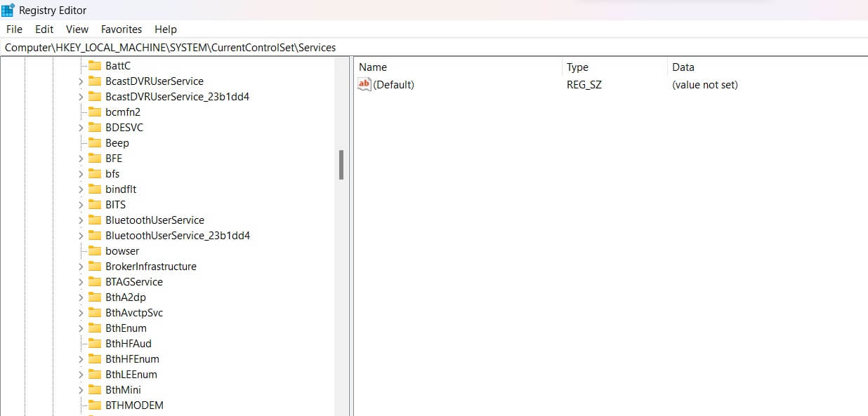The image size is (868, 416).
Task: Click the ab icon beside (Default) value
Action: coord(364,84)
